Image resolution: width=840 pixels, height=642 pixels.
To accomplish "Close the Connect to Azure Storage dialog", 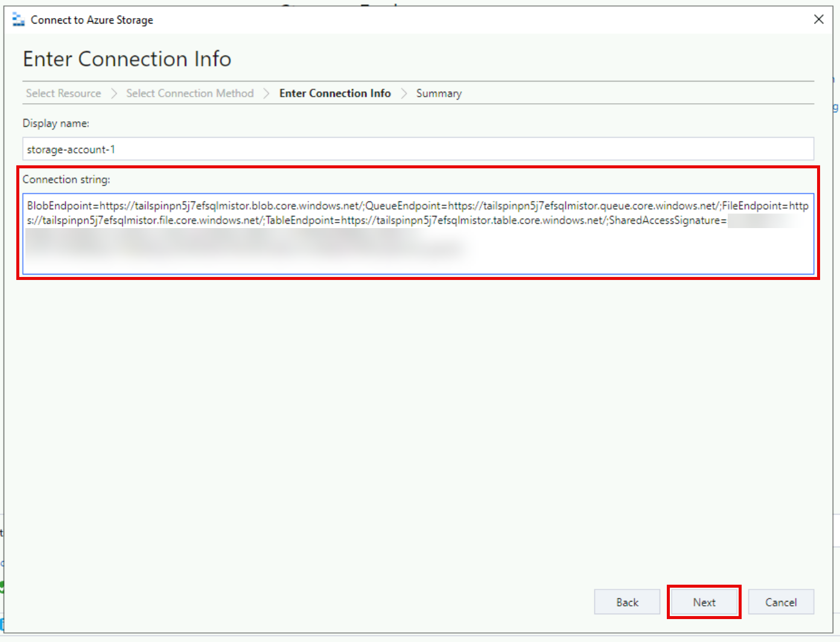I will tap(818, 19).
